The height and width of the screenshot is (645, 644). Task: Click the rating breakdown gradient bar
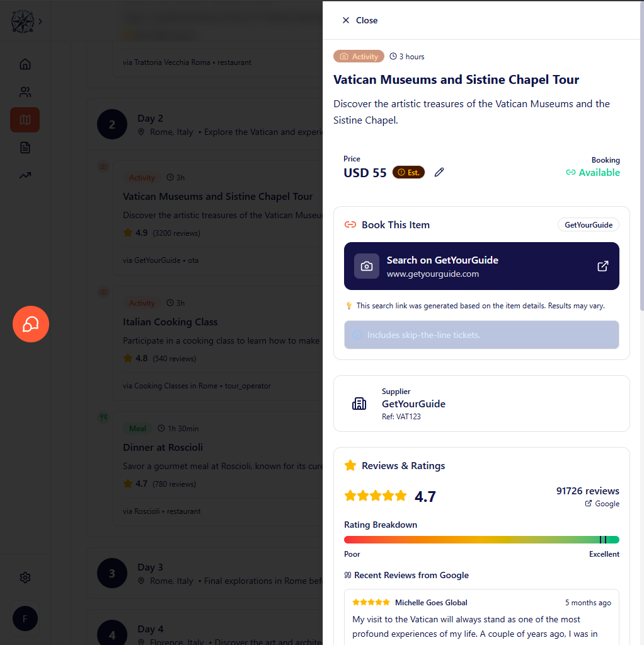coord(481,539)
